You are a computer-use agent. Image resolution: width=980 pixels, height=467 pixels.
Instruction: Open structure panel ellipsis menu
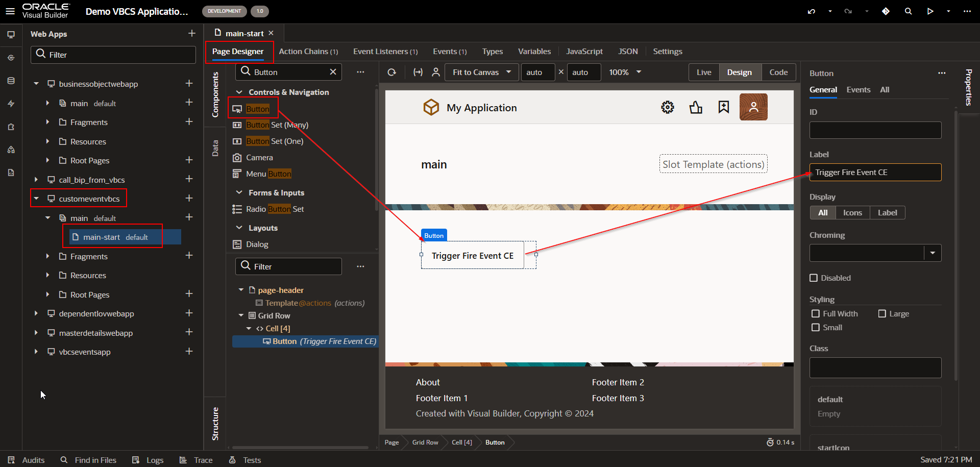[360, 266]
